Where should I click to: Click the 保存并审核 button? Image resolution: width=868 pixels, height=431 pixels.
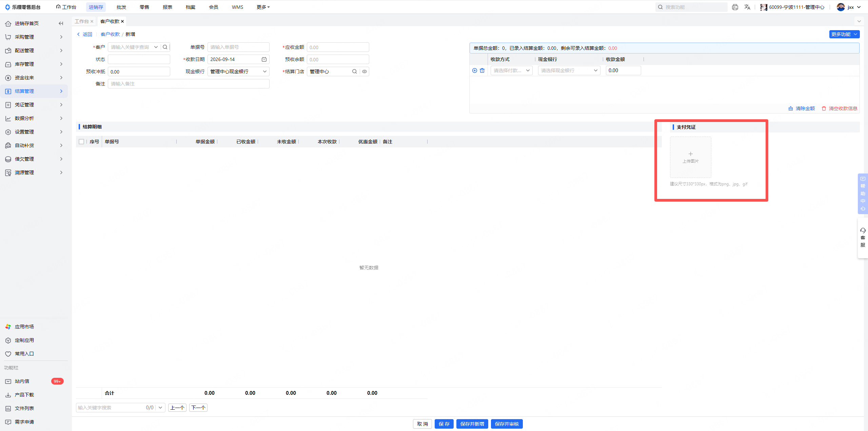[507, 424]
